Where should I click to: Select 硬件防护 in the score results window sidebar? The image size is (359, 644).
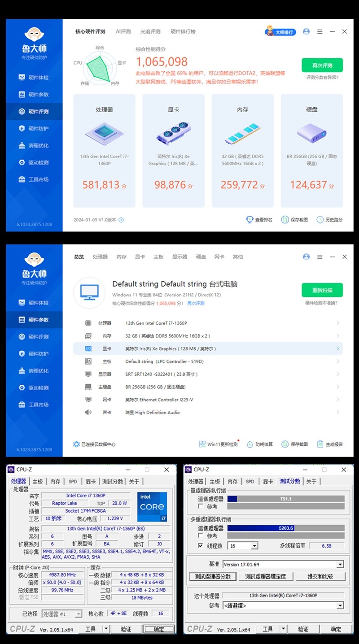(34, 129)
